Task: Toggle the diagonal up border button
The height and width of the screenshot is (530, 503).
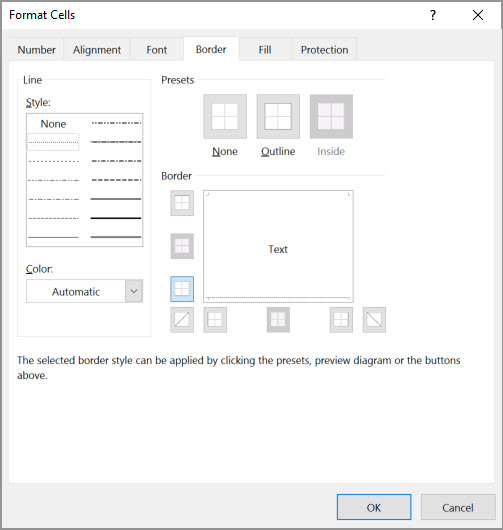Action: 182,320
